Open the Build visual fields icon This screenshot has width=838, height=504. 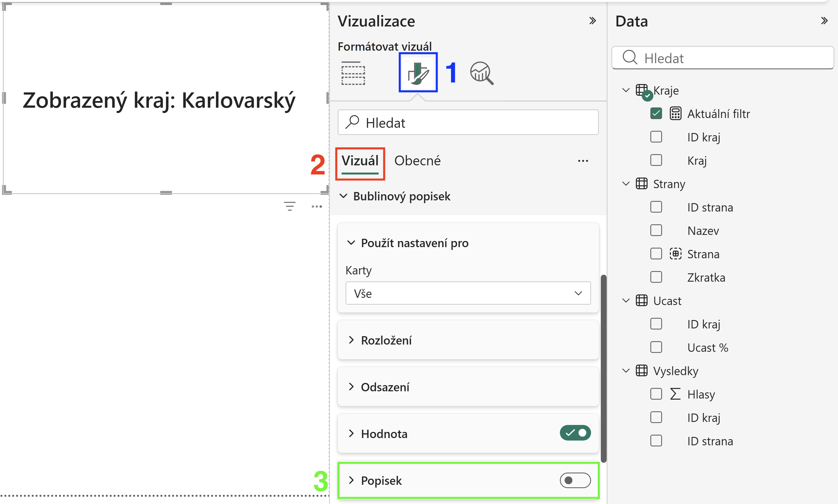(353, 73)
